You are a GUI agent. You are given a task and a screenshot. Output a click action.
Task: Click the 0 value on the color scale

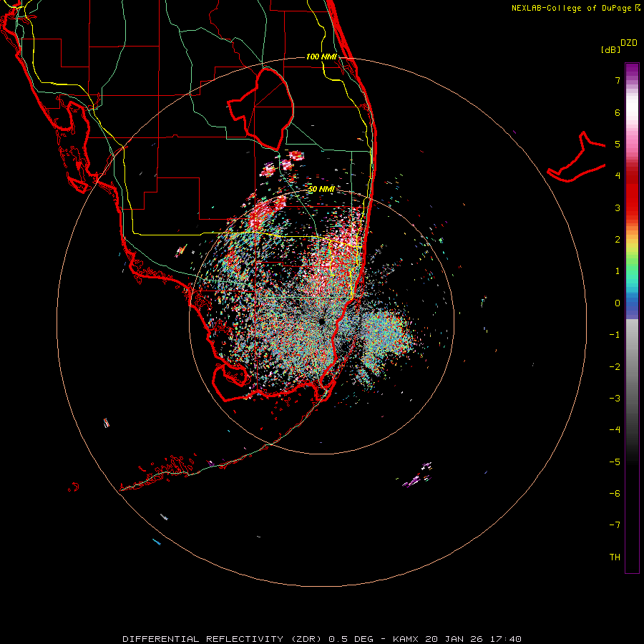point(618,303)
